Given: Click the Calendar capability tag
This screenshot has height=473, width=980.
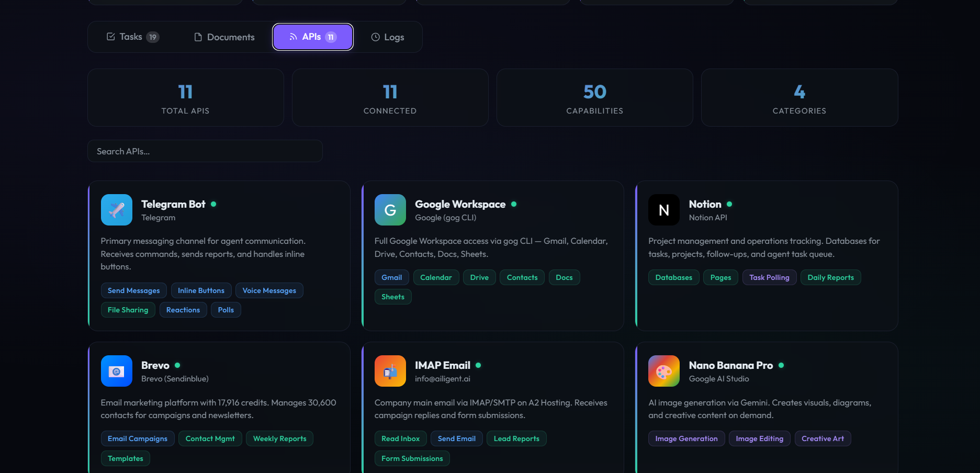Looking at the screenshot, I should click(436, 277).
